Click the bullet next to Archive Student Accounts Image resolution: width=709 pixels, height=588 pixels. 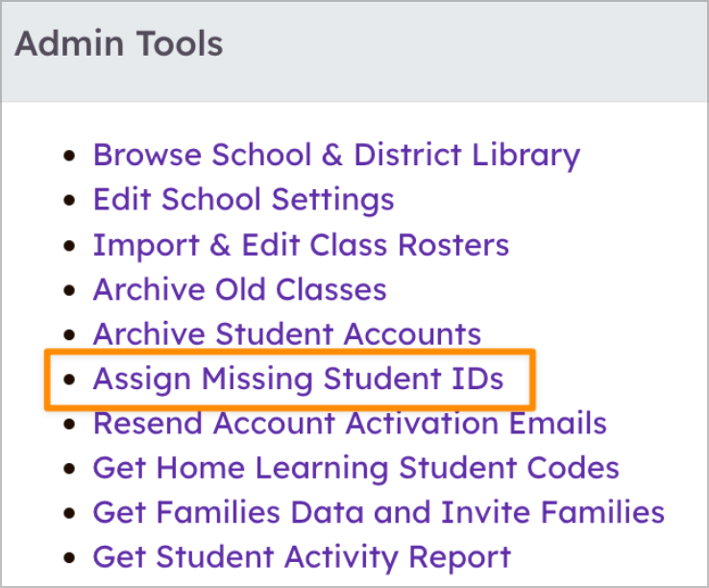[67, 335]
